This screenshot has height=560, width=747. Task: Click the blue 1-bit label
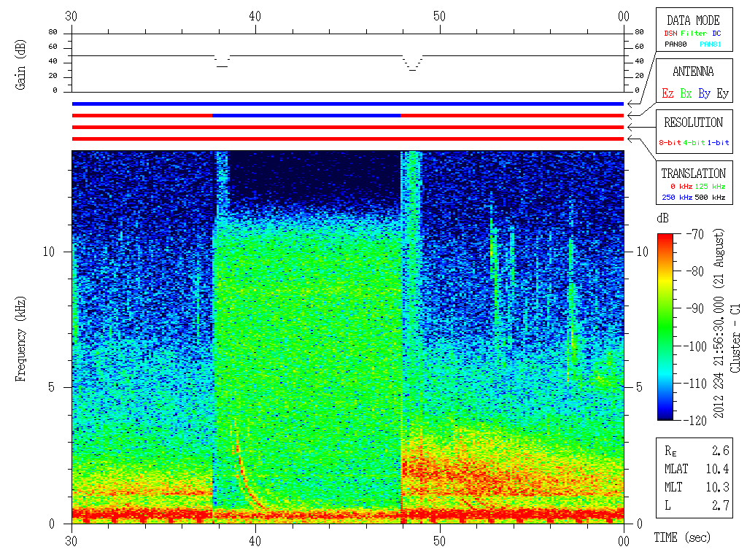[x=718, y=142]
